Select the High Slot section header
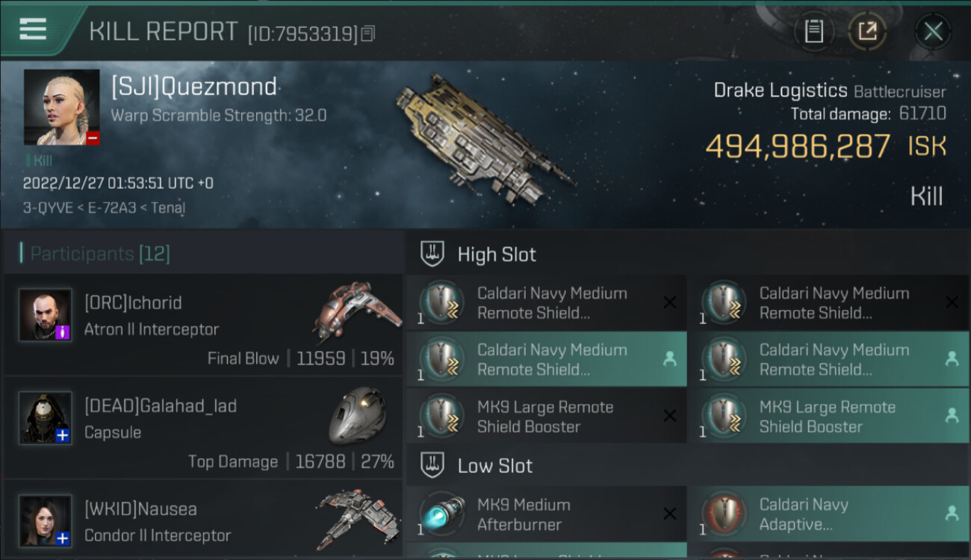The height and width of the screenshot is (560, 971). (x=497, y=255)
